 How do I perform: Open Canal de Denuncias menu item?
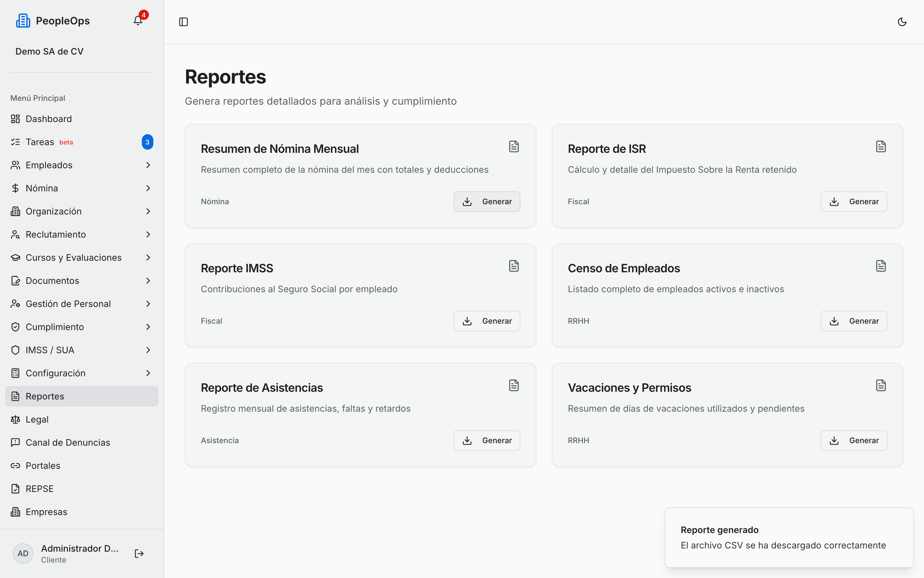tap(82, 442)
